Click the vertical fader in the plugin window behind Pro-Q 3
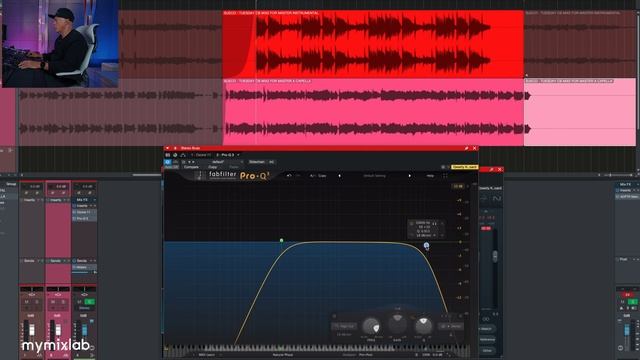640x360 pixels. pos(495,256)
